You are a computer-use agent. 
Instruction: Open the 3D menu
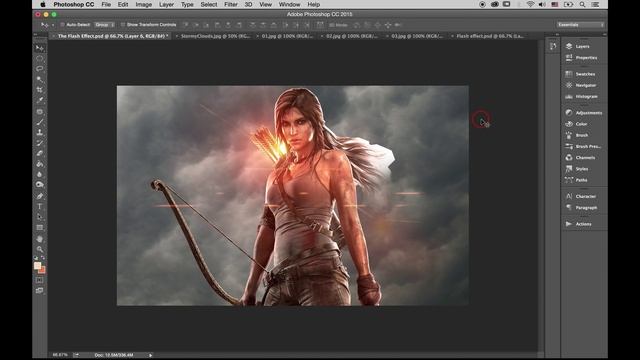248,4
